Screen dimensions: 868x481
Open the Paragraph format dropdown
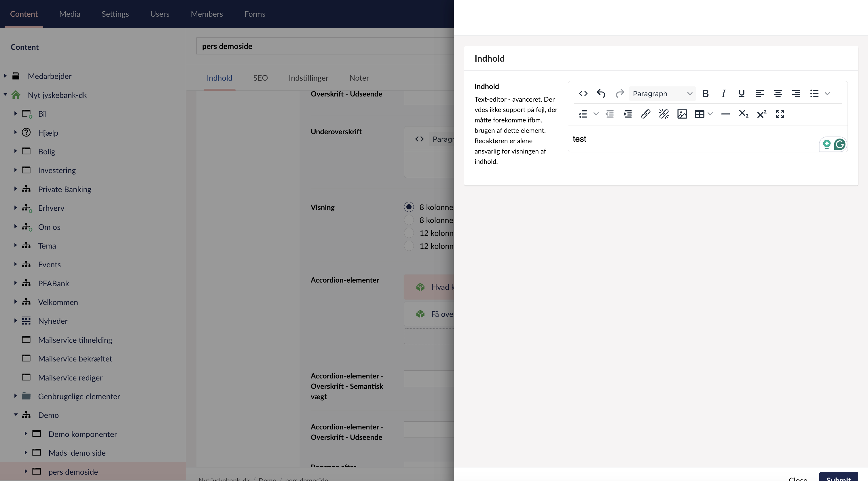point(662,93)
